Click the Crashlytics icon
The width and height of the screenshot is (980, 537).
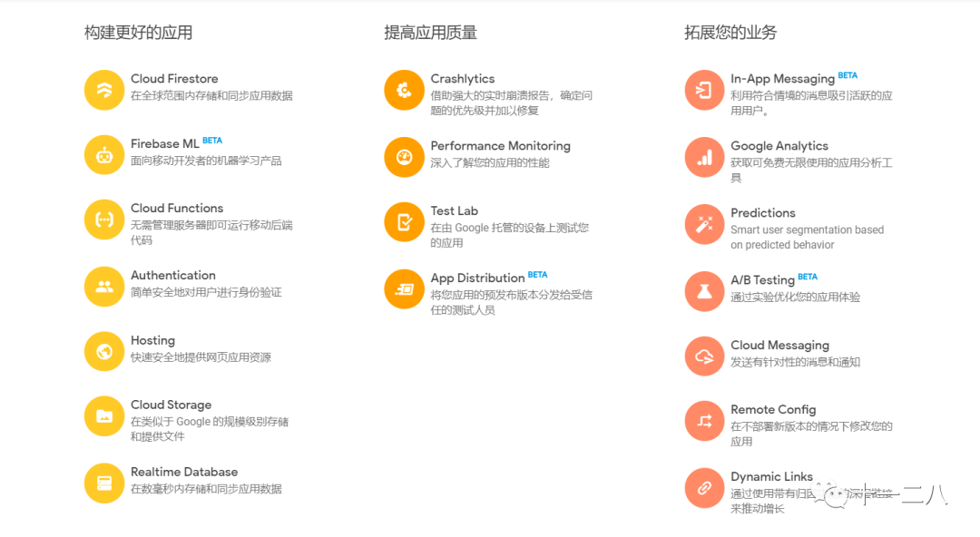[x=403, y=89]
